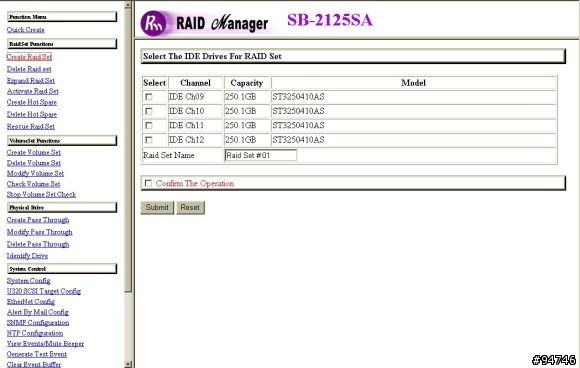
Task: Go to Modify Volume Set
Action: coord(35,173)
